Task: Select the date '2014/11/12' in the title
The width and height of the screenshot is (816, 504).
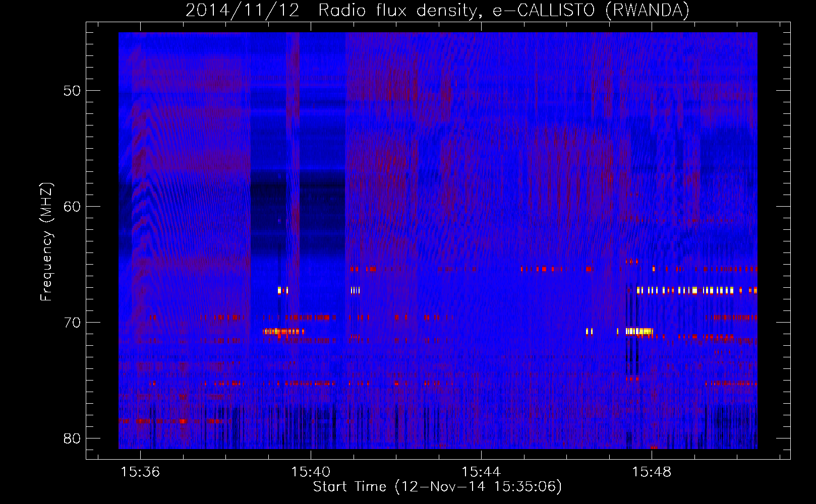Action: point(243,11)
